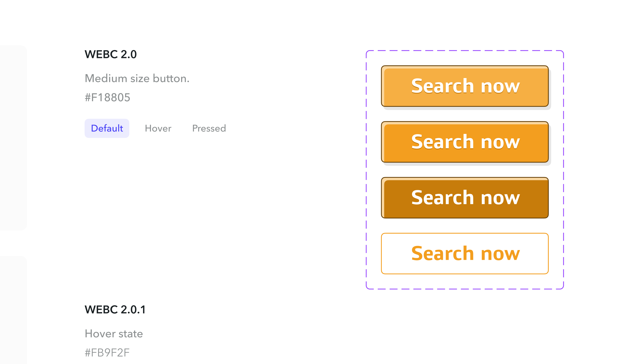Click the #F18805 hex color code
Screen dimensions: 624x364
(107, 97)
